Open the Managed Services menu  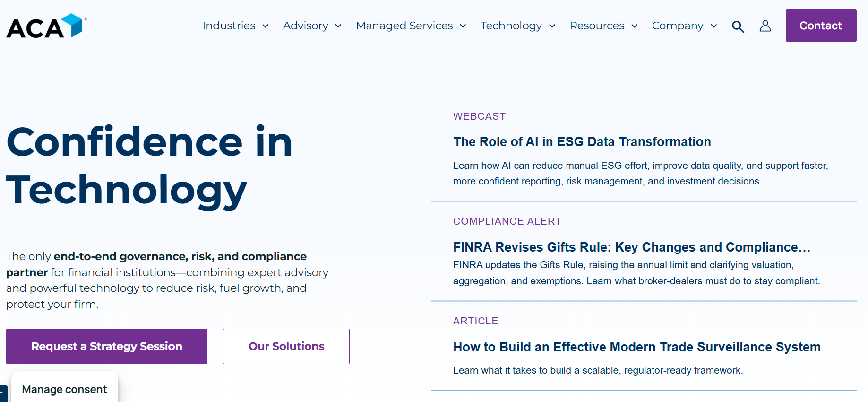tap(404, 26)
